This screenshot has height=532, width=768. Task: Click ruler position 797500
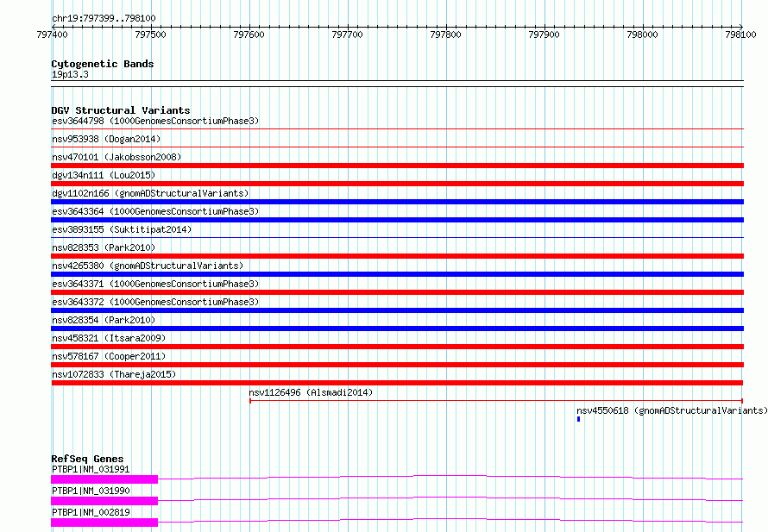point(150,34)
